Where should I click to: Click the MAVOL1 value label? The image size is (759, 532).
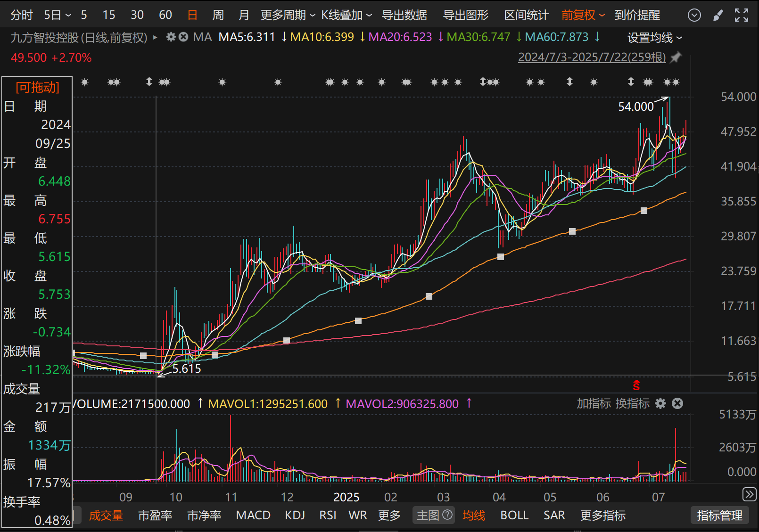268,404
